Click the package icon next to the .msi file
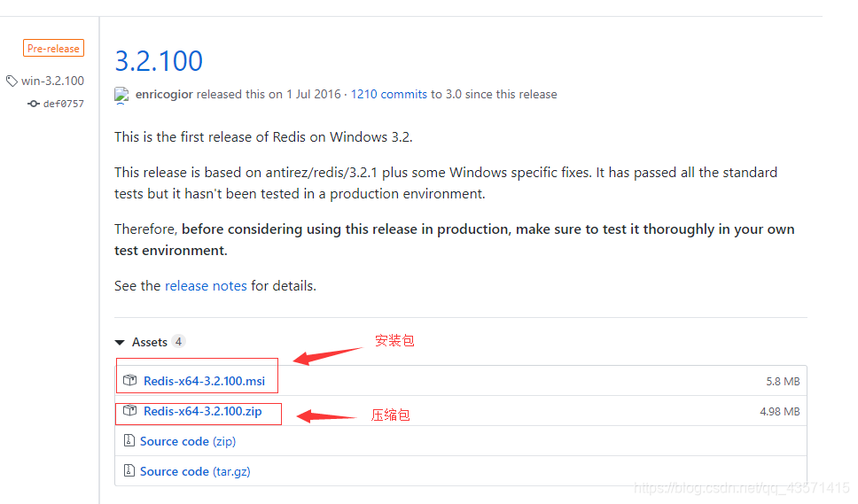The height and width of the screenshot is (504, 858). [x=129, y=380]
